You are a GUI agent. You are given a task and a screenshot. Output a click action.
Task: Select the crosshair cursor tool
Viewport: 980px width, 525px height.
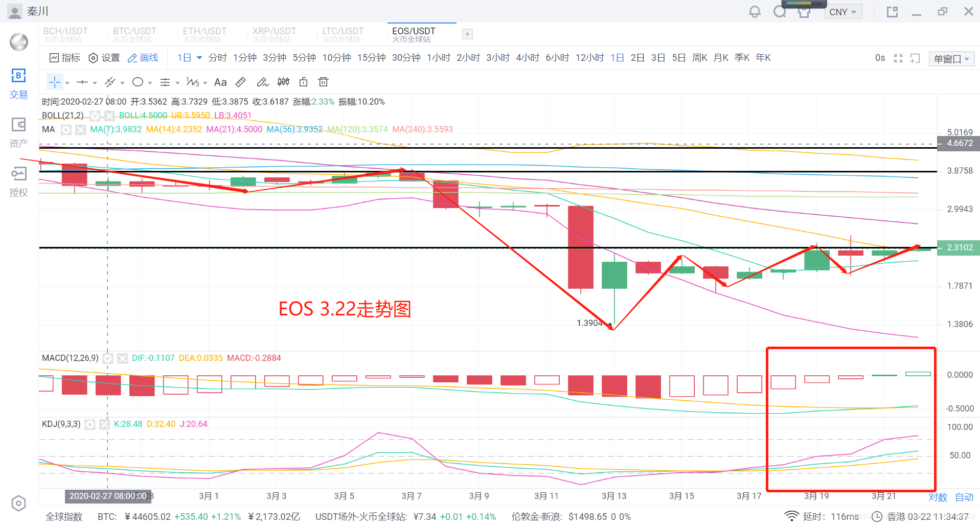(55, 82)
